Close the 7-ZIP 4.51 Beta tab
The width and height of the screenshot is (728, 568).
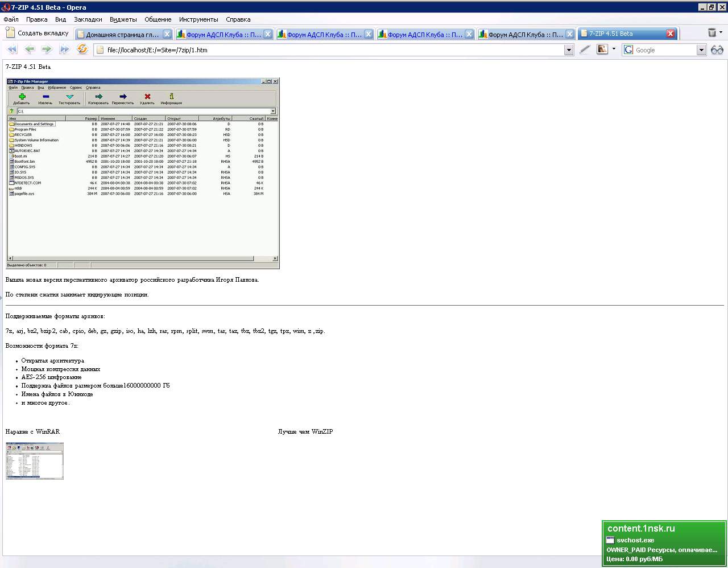tap(671, 34)
